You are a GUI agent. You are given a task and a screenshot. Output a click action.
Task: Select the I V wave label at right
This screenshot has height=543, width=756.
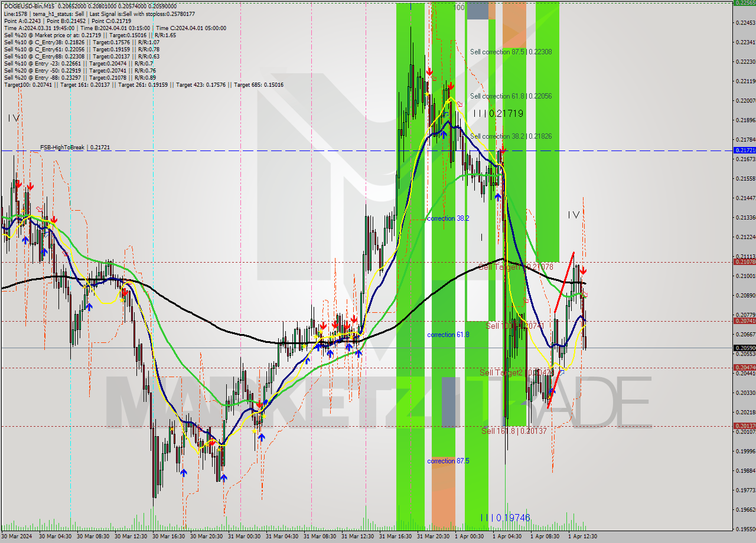click(573, 215)
